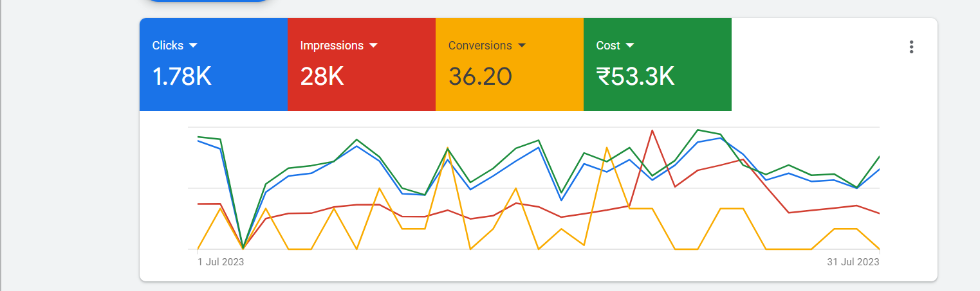The height and width of the screenshot is (291, 980).
Task: Click the 1 Jul 2023 axis label
Action: coord(221,262)
